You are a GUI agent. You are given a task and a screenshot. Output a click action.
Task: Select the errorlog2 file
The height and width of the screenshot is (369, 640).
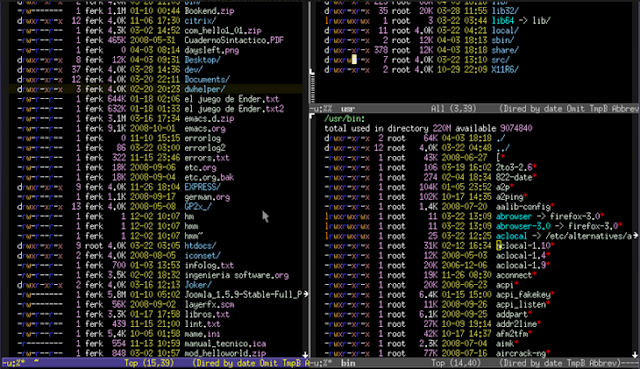(x=204, y=148)
